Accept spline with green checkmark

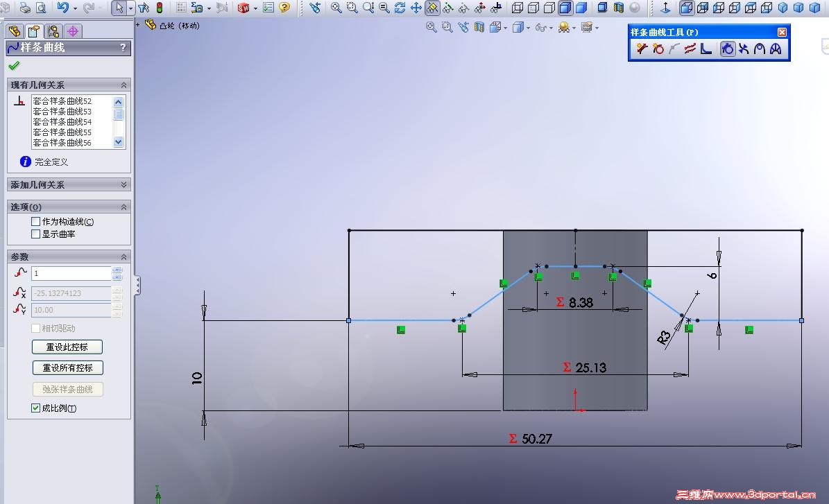(x=15, y=65)
